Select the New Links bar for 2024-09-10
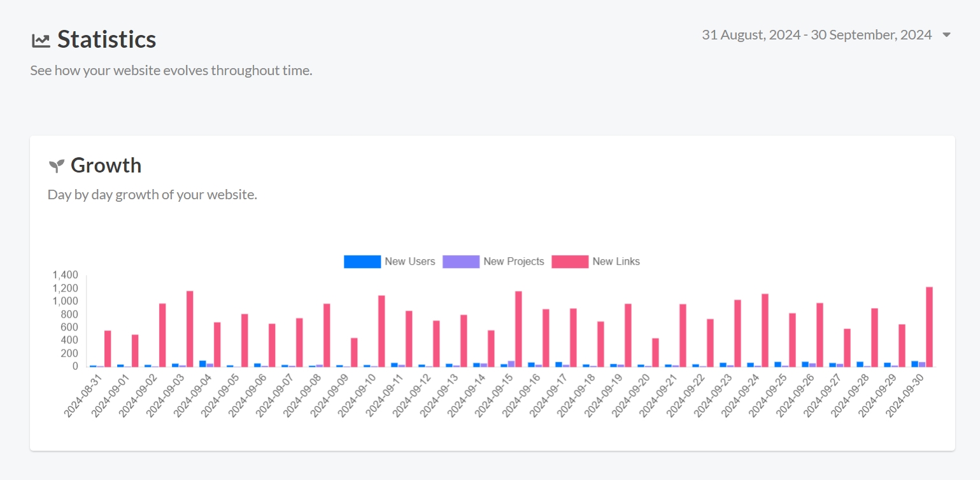Viewport: 980px width, 480px height. pyautogui.click(x=381, y=331)
